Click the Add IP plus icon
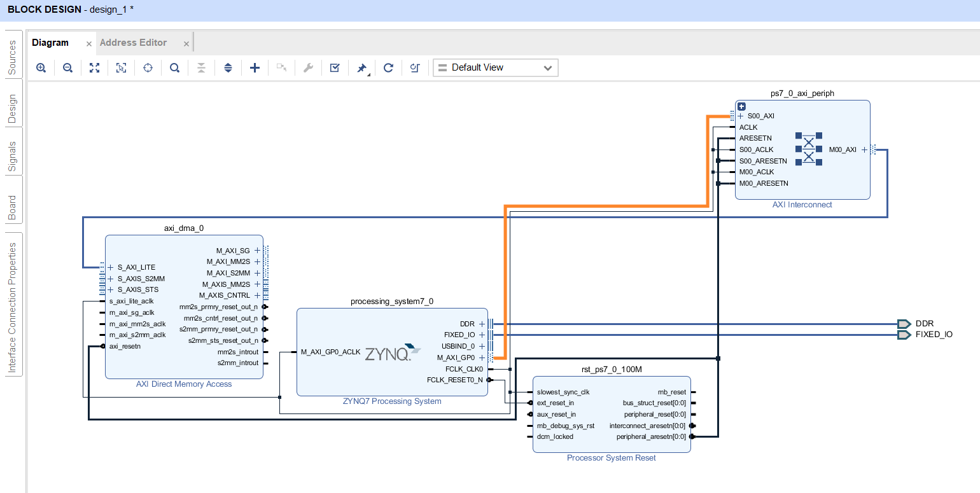 pos(255,67)
